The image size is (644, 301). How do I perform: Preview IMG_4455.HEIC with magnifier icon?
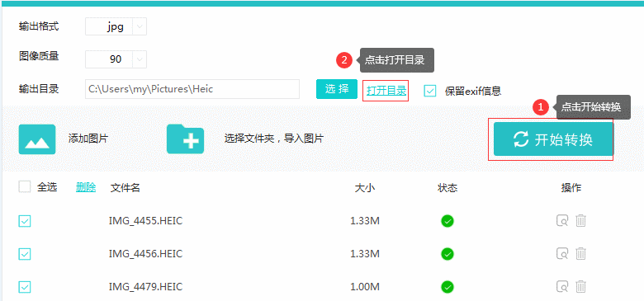click(562, 221)
